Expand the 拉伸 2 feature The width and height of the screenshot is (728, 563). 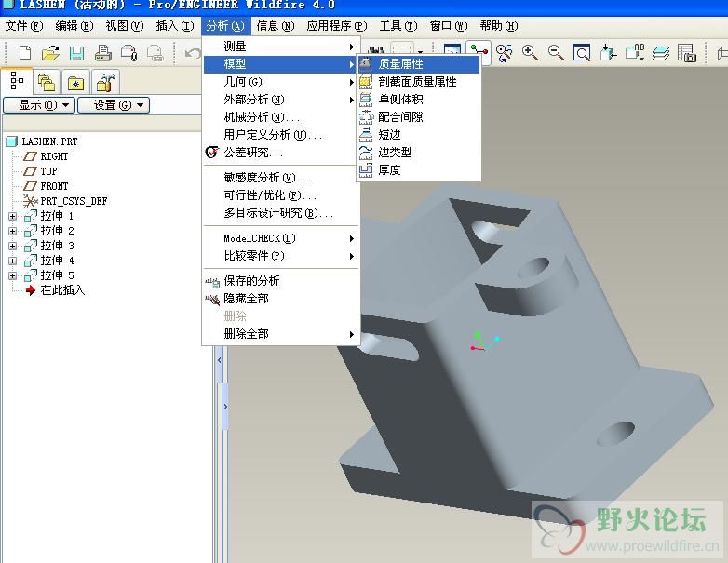(x=12, y=231)
